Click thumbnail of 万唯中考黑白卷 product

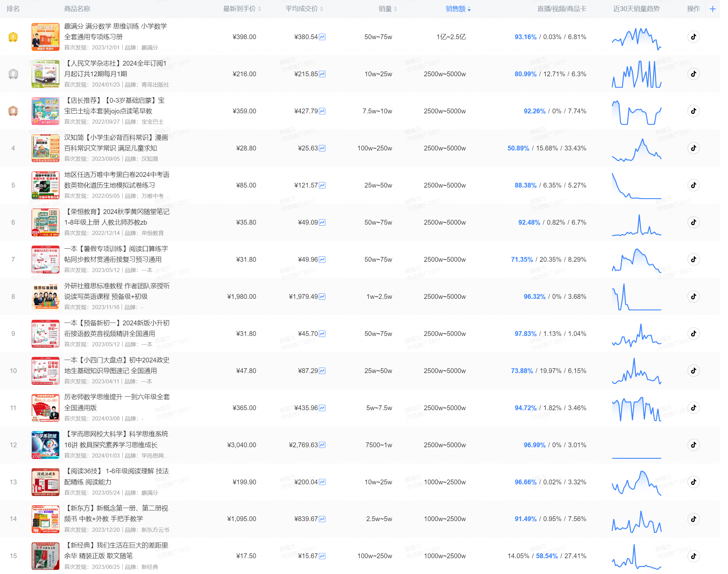45,185
